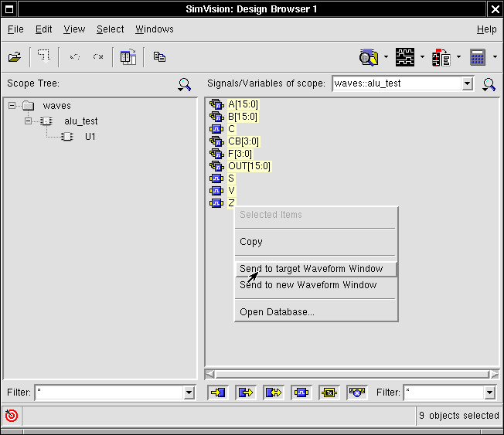Click the calculator toolbar icon
Image resolution: width=504 pixels, height=435 pixels.
[x=478, y=57]
